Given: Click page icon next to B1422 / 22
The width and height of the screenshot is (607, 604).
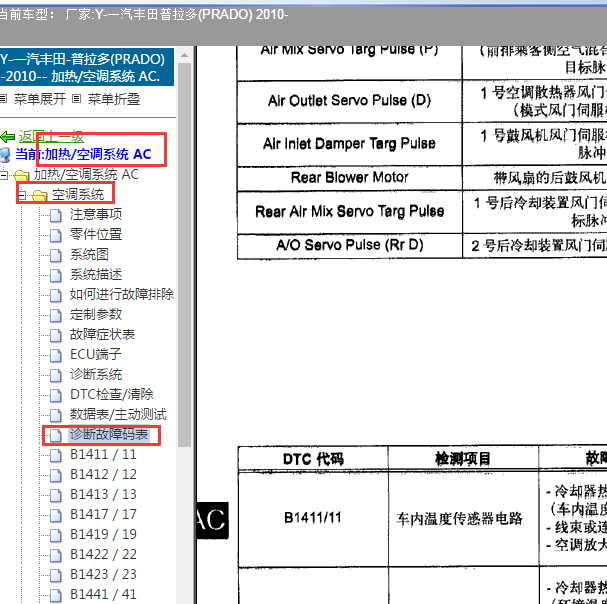Looking at the screenshot, I should click(x=56, y=555).
